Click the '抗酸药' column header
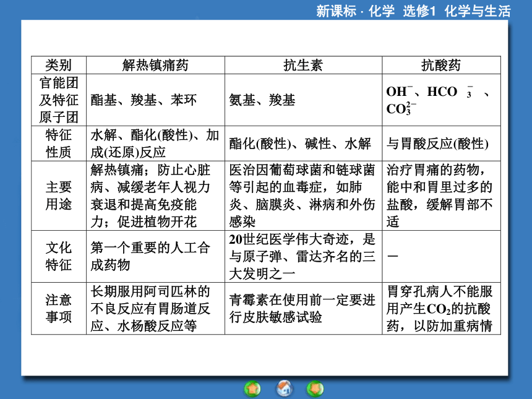 (441, 65)
